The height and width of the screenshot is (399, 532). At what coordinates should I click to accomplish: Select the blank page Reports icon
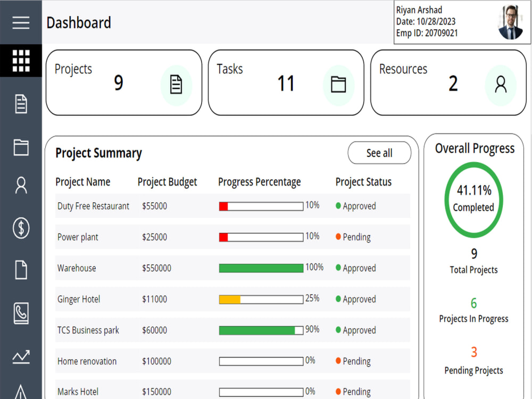click(21, 270)
